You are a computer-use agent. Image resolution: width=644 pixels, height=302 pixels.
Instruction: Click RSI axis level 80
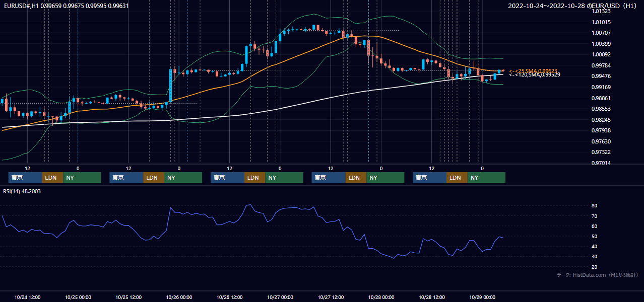pyautogui.click(x=595, y=206)
